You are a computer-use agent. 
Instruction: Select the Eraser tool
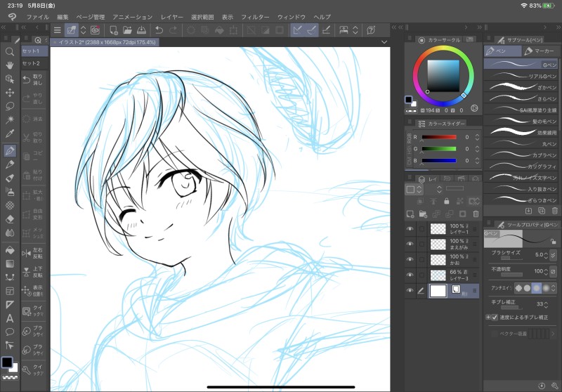(x=10, y=219)
